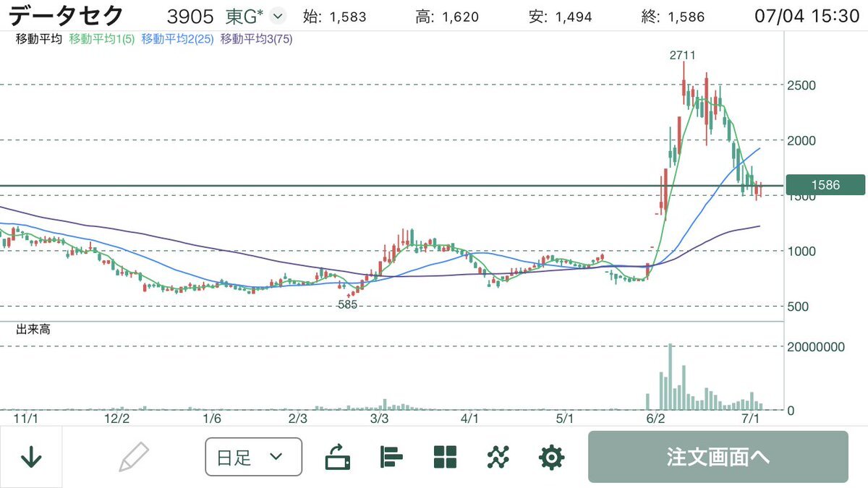Image resolution: width=868 pixels, height=488 pixels.
Task: Open the horizontal bars price-volume icon
Action: coord(391,457)
